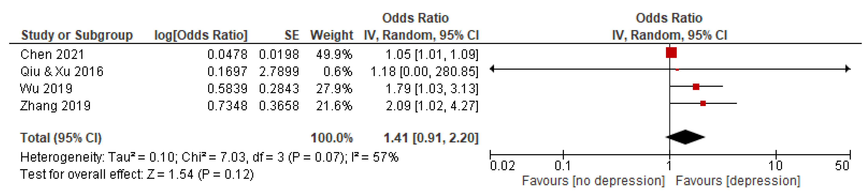This screenshot has width=868, height=195.
Task: Click the red square marker for Wu 2019
Action: click(x=696, y=87)
